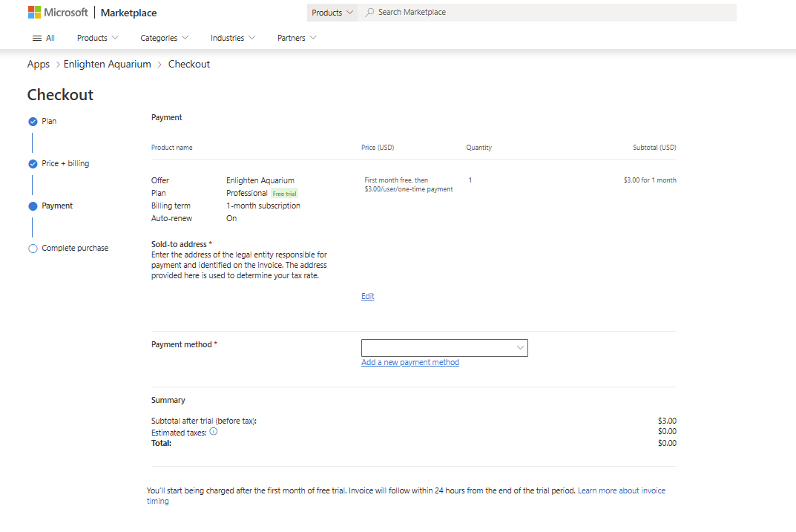The image size is (796, 532).
Task: Click the Microsoft logo
Action: tap(57, 12)
